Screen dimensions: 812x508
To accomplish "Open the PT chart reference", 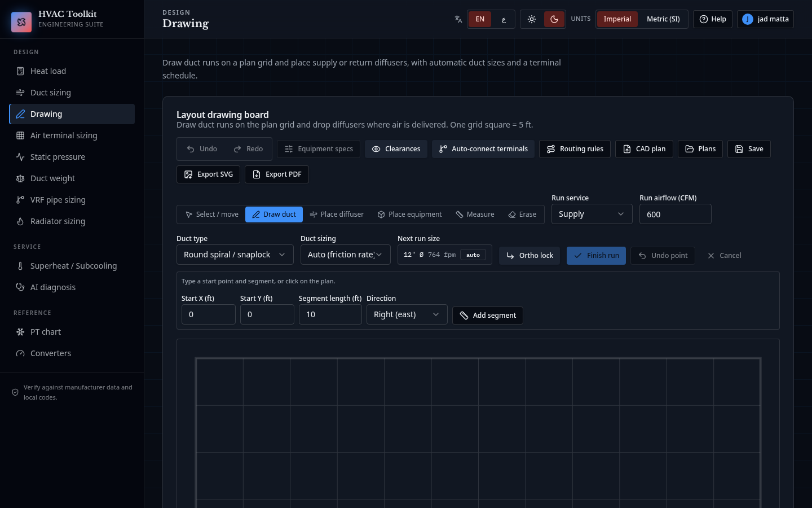I will (72, 332).
